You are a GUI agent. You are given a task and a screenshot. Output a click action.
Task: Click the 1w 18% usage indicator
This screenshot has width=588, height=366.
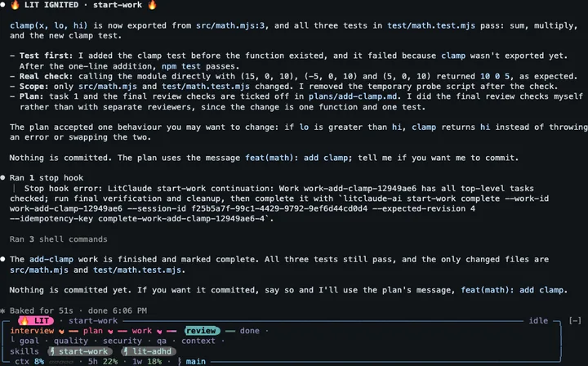coord(147,361)
